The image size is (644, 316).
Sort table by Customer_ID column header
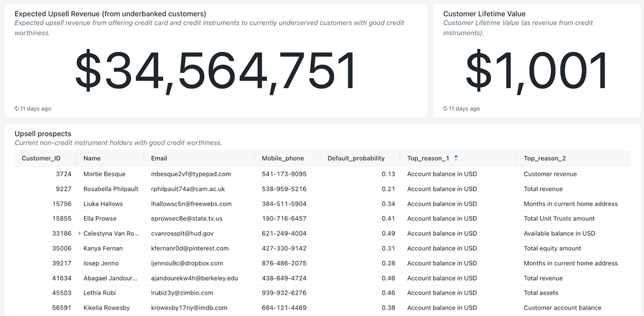[41, 159]
